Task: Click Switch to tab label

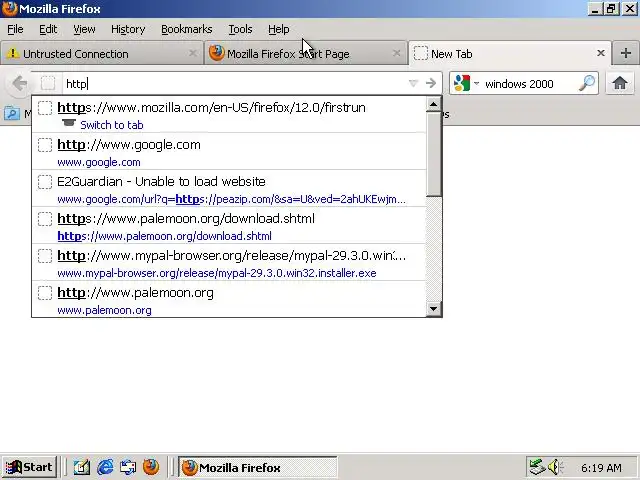Action: pyautogui.click(x=111, y=125)
